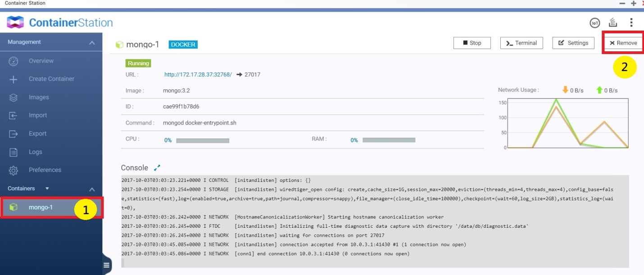The height and width of the screenshot is (275, 644).
Task: Open Logs from sidebar
Action: [36, 152]
